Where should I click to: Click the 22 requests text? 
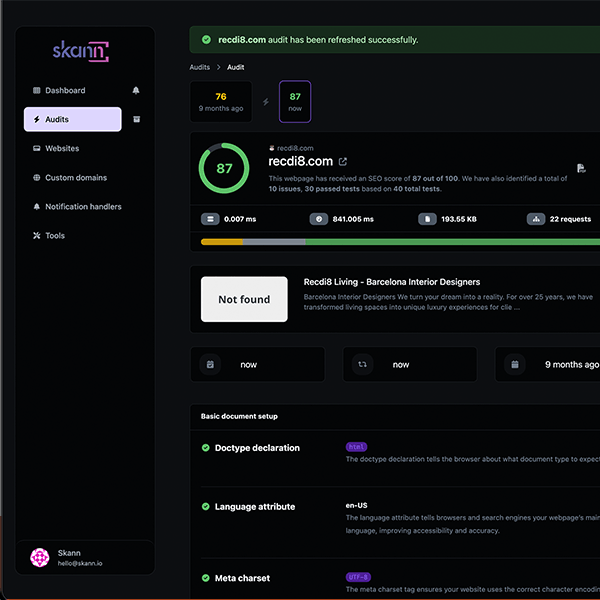(570, 219)
